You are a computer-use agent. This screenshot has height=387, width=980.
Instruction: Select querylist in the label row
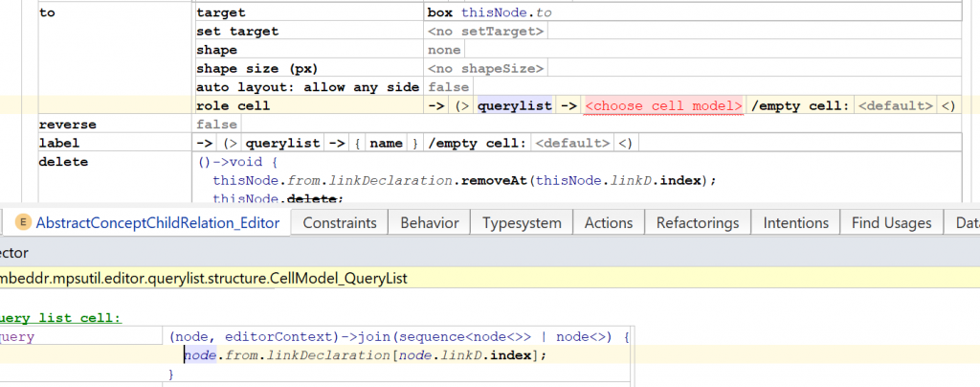tap(282, 143)
